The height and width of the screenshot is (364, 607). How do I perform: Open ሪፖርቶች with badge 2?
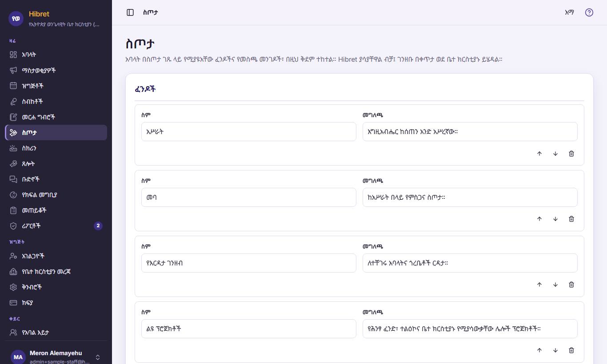tap(56, 226)
